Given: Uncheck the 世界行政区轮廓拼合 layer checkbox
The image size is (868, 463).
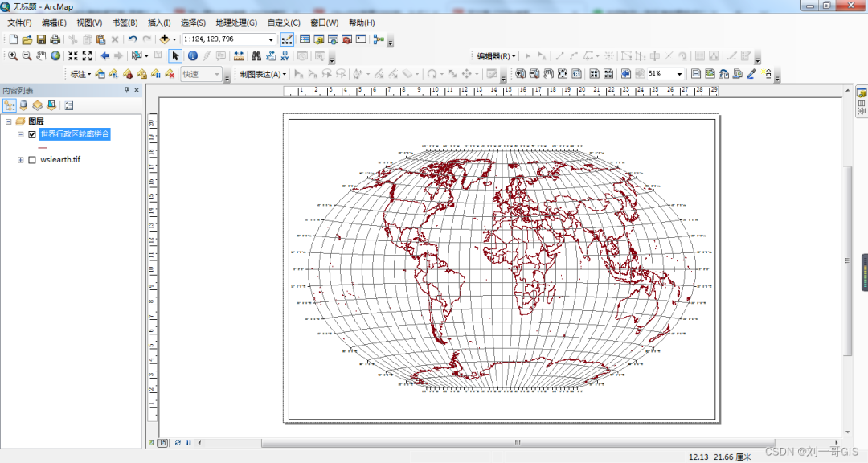Looking at the screenshot, I should coord(32,135).
